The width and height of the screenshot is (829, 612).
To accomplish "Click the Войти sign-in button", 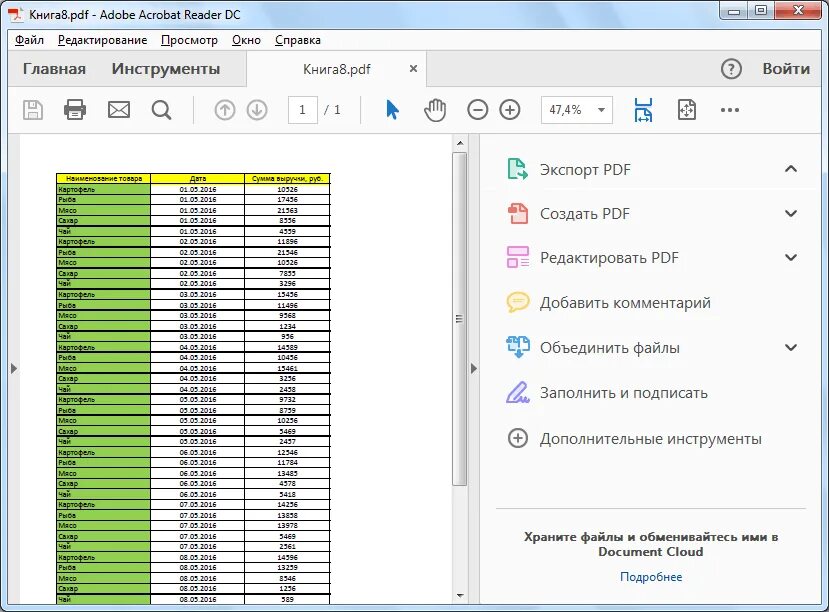I will click(x=786, y=69).
